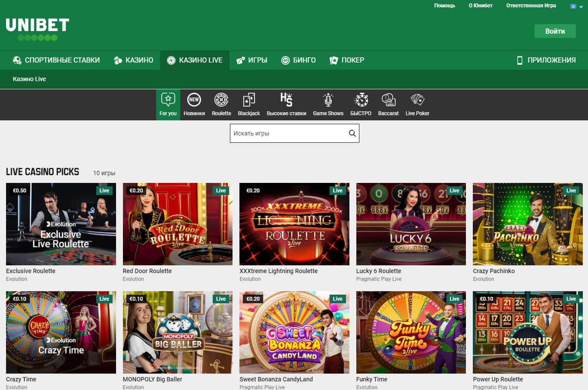Select the Game Shows microphone icon
Screen dimensions: 588x390
pos(328,100)
